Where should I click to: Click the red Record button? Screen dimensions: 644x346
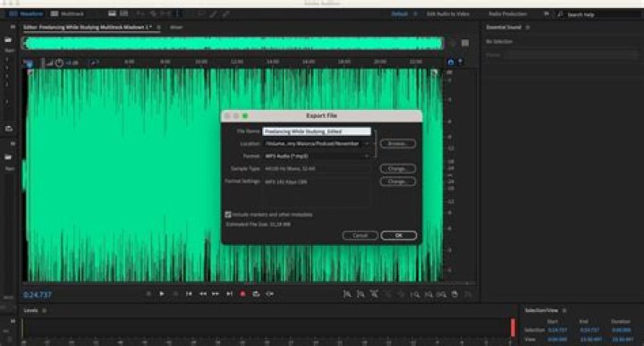(242, 294)
